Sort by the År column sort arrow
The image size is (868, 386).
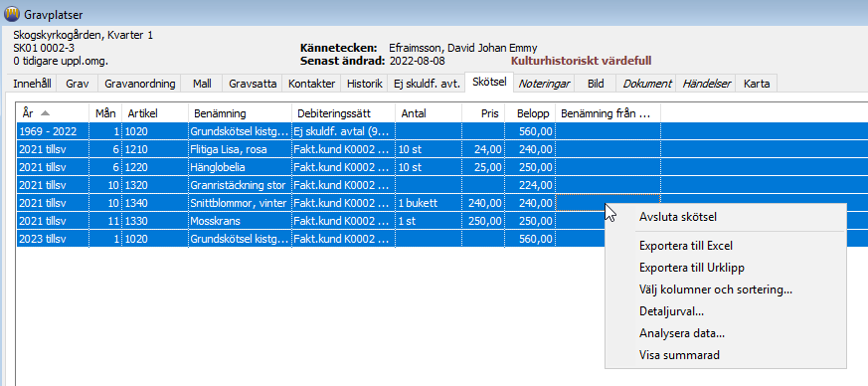46,113
